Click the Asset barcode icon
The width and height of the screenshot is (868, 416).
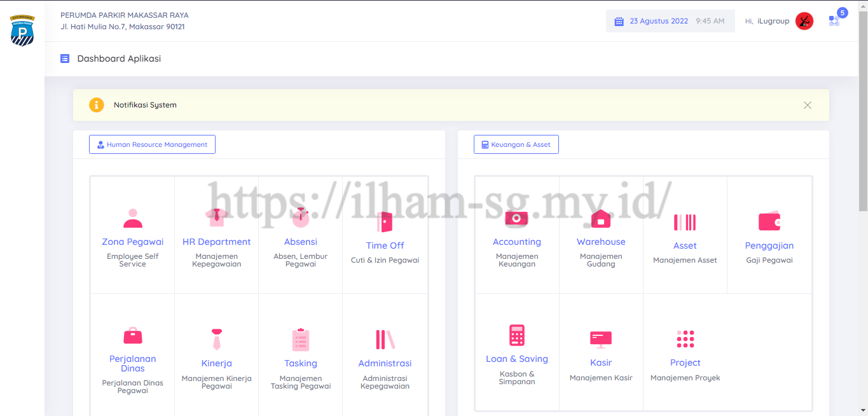(685, 222)
